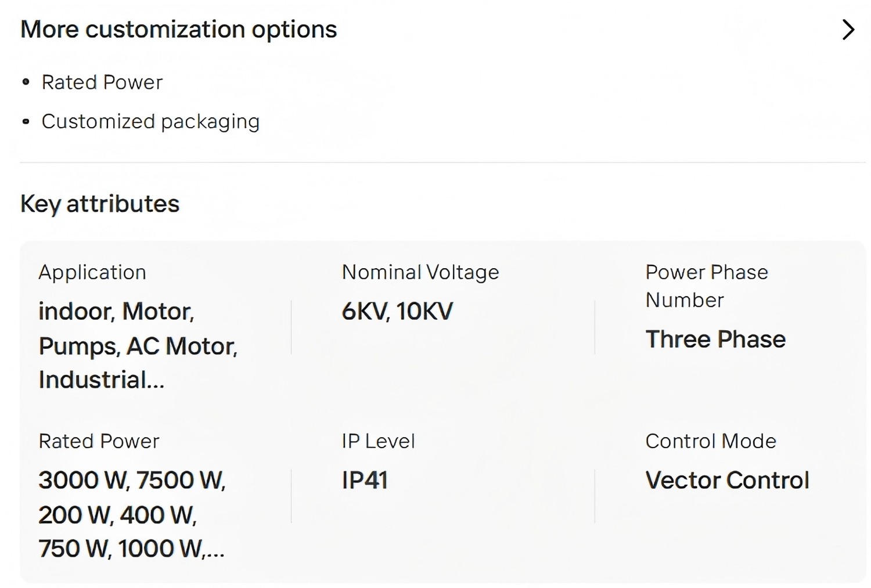The height and width of the screenshot is (588, 871).
Task: Select Customized packaging list item
Action: [151, 122]
